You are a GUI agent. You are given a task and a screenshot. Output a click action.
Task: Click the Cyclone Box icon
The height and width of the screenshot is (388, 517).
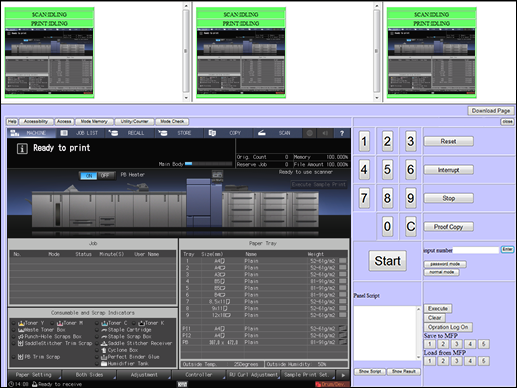(x=104, y=350)
